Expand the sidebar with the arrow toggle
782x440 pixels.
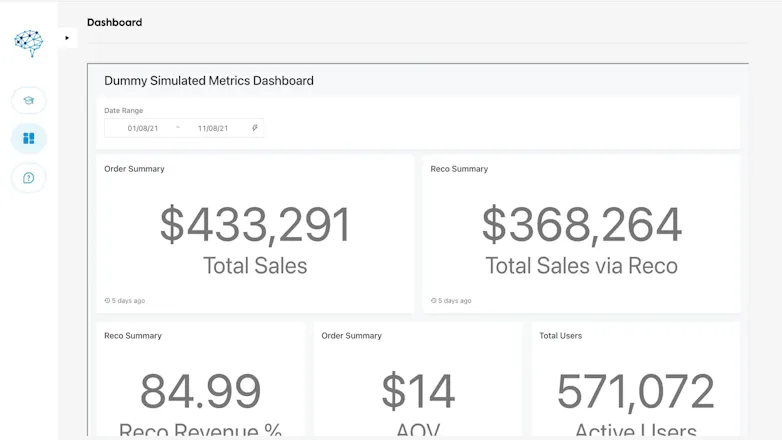(x=67, y=38)
